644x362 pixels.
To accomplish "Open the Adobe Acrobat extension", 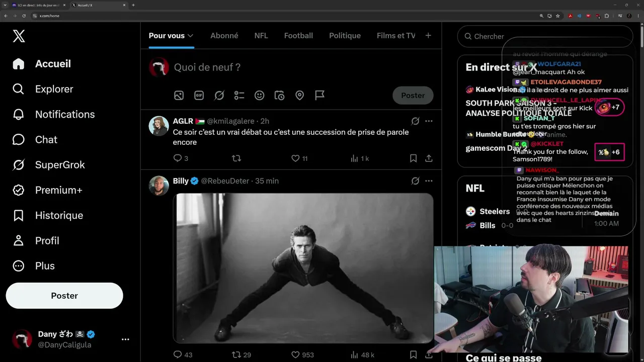I will [570, 16].
